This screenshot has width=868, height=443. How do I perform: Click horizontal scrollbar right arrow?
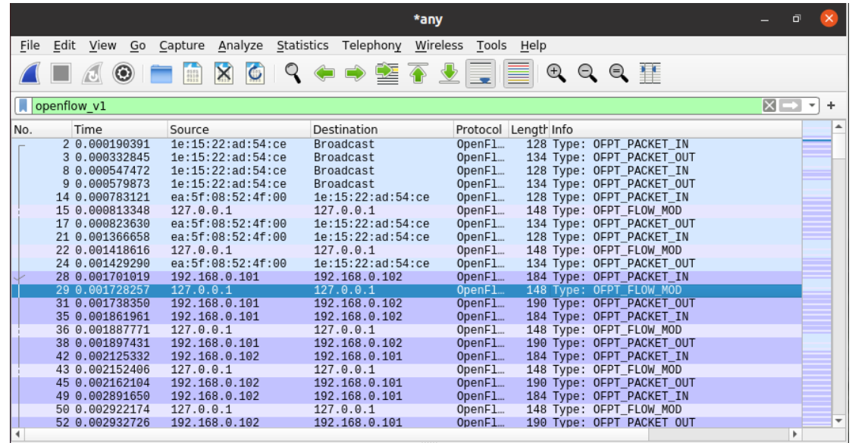(x=795, y=434)
